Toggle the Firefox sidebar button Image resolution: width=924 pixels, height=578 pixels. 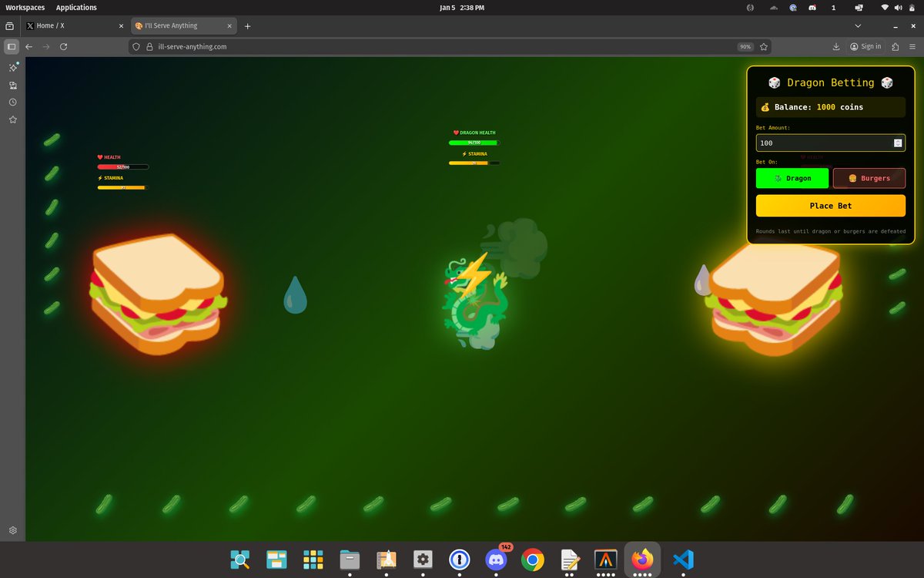tap(11, 46)
